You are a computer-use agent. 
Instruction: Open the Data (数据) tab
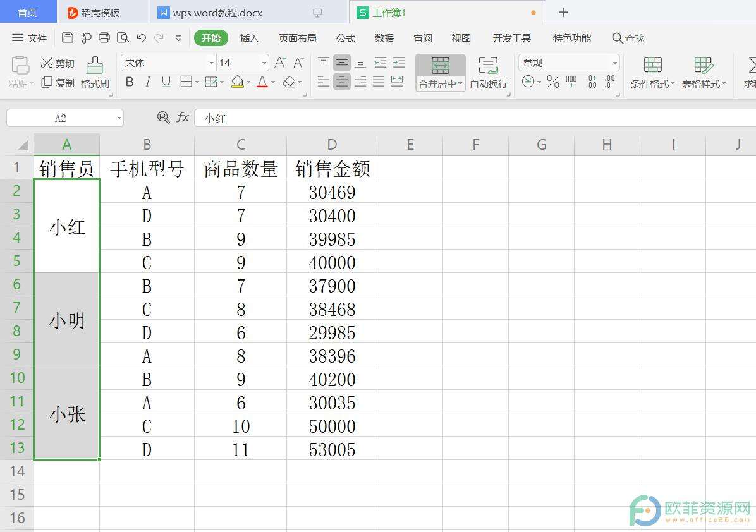(x=384, y=38)
